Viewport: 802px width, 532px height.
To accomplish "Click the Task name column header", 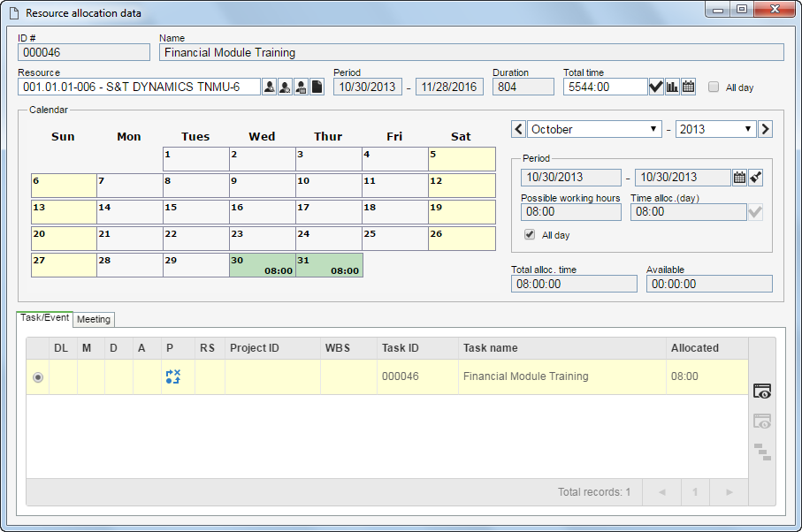I will (562, 348).
